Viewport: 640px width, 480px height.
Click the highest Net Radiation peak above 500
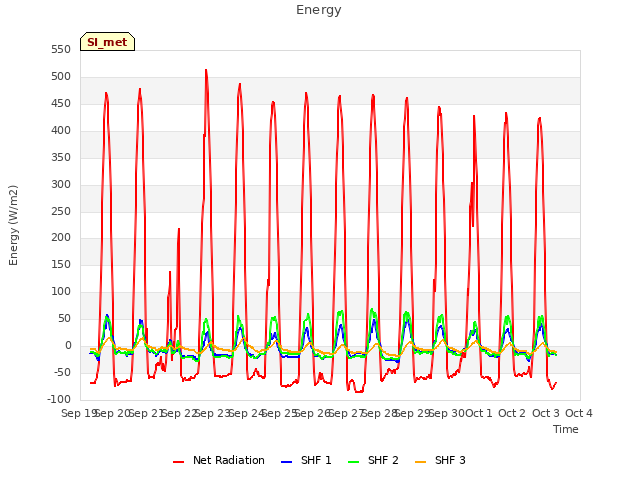tap(206, 71)
